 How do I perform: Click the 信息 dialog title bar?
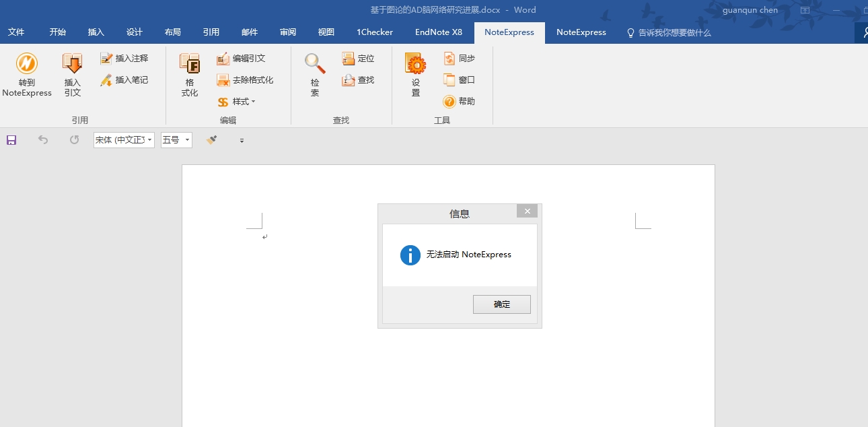coord(460,213)
